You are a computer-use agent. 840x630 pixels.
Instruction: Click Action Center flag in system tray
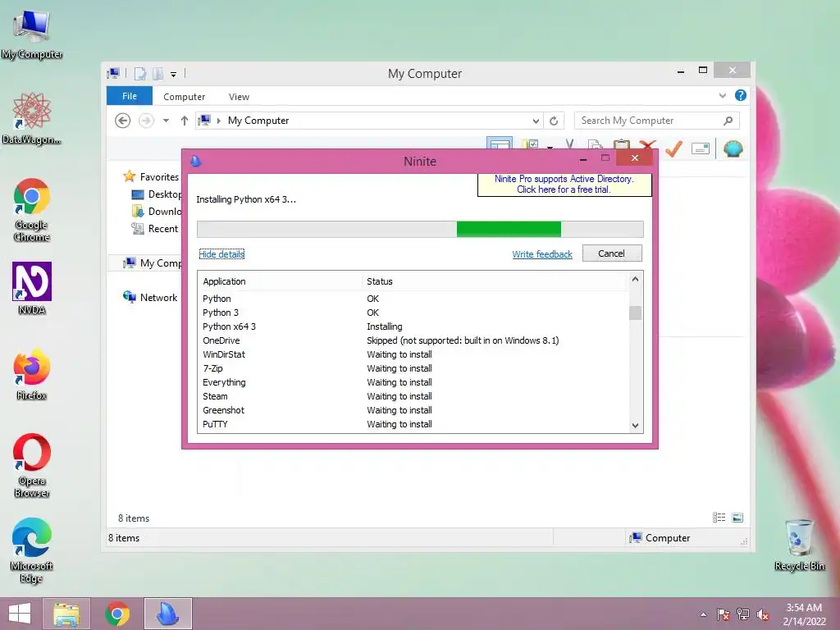(723, 614)
